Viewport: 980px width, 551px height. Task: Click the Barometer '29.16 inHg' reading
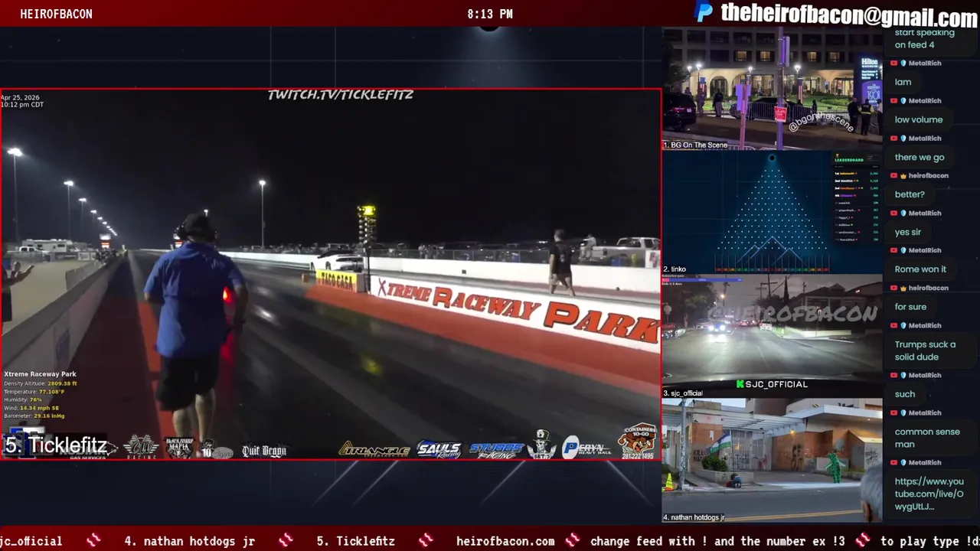click(x=50, y=416)
